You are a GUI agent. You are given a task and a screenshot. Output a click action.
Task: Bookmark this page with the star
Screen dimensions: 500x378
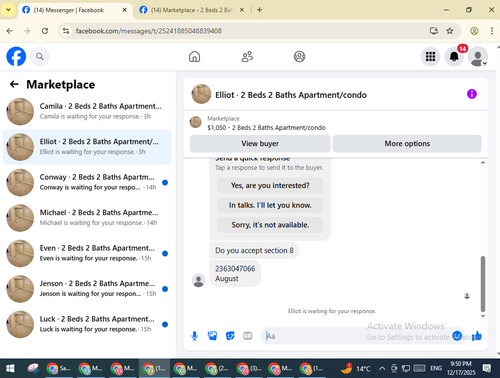tap(450, 31)
